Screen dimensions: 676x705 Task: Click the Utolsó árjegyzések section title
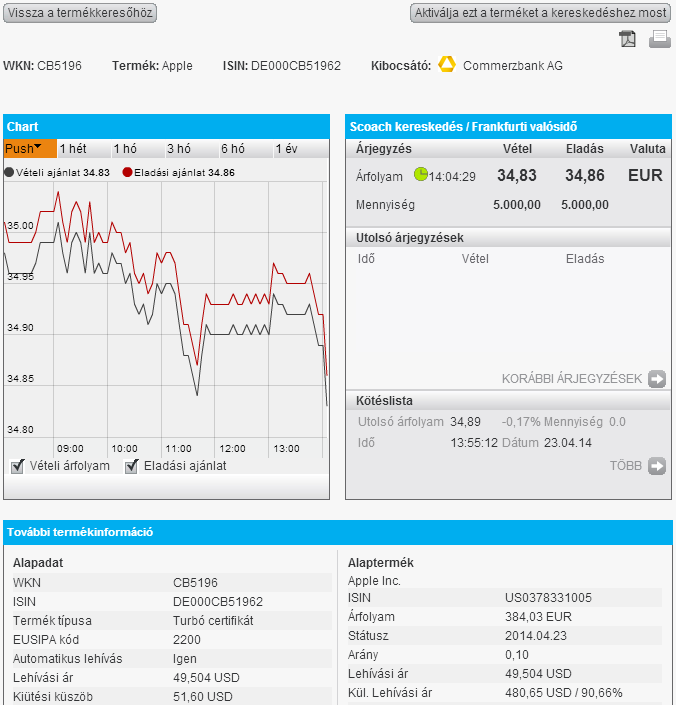click(x=409, y=237)
